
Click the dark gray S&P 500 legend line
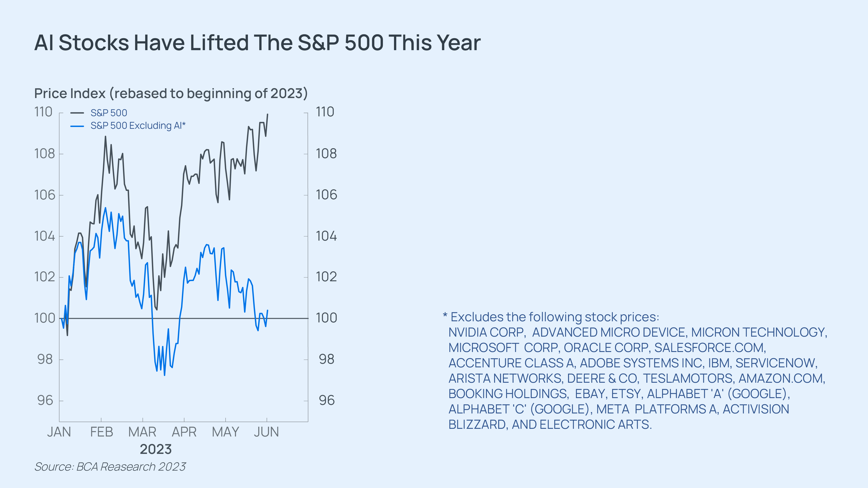[x=77, y=113]
